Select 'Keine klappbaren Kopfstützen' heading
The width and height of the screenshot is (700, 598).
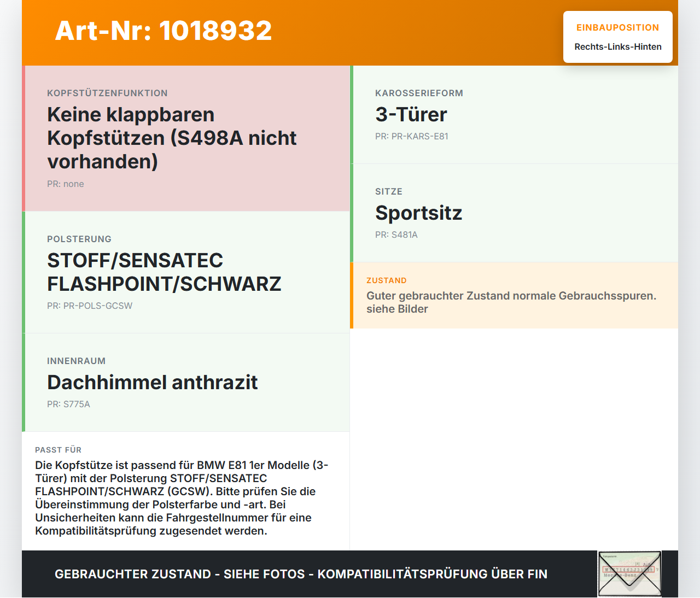[x=172, y=138]
